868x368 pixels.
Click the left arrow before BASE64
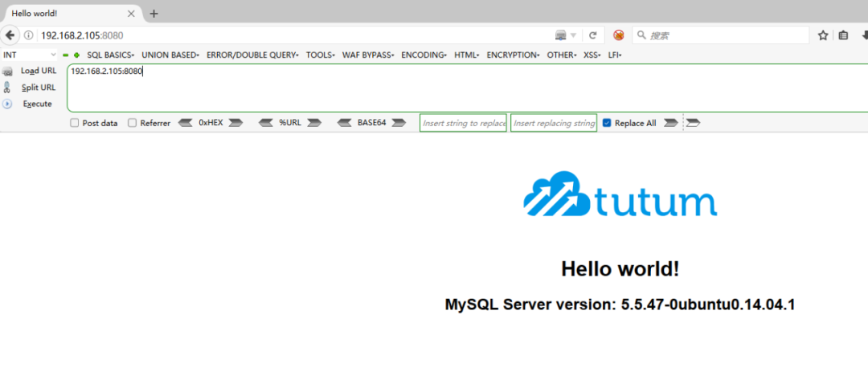344,123
